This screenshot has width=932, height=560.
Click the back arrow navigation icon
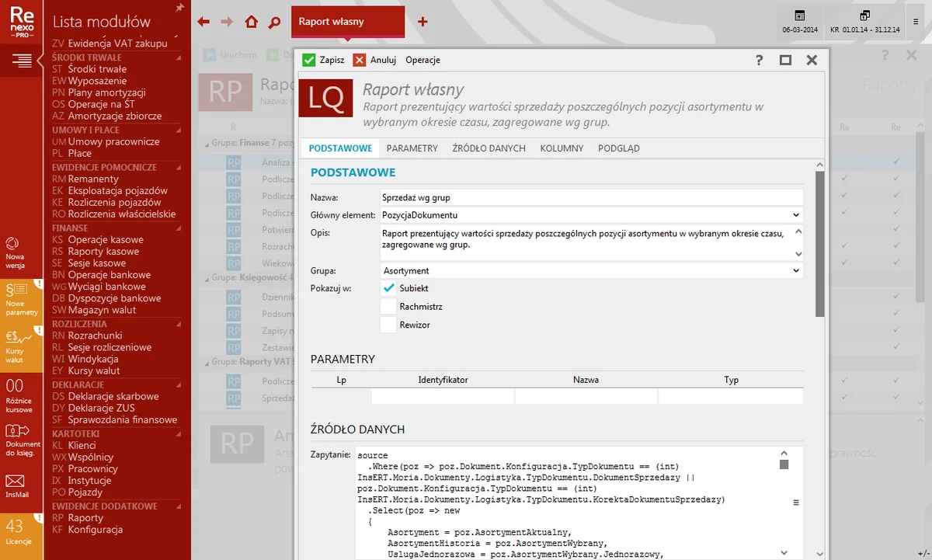click(203, 23)
